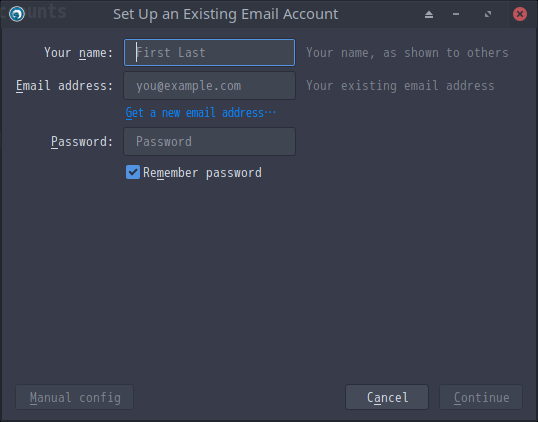Click the Remember password label text

(202, 173)
